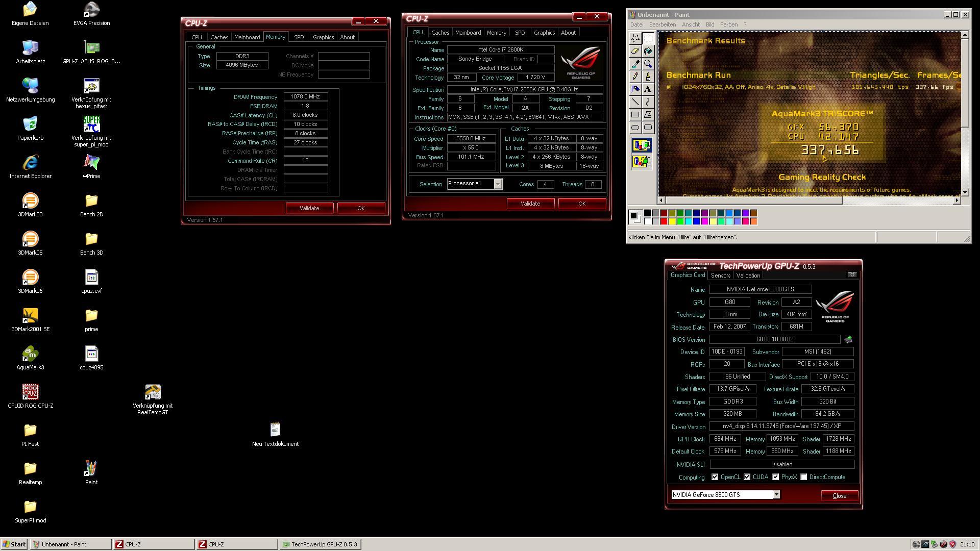
Task: Open the Papierkorb recycle bin
Action: point(30,128)
